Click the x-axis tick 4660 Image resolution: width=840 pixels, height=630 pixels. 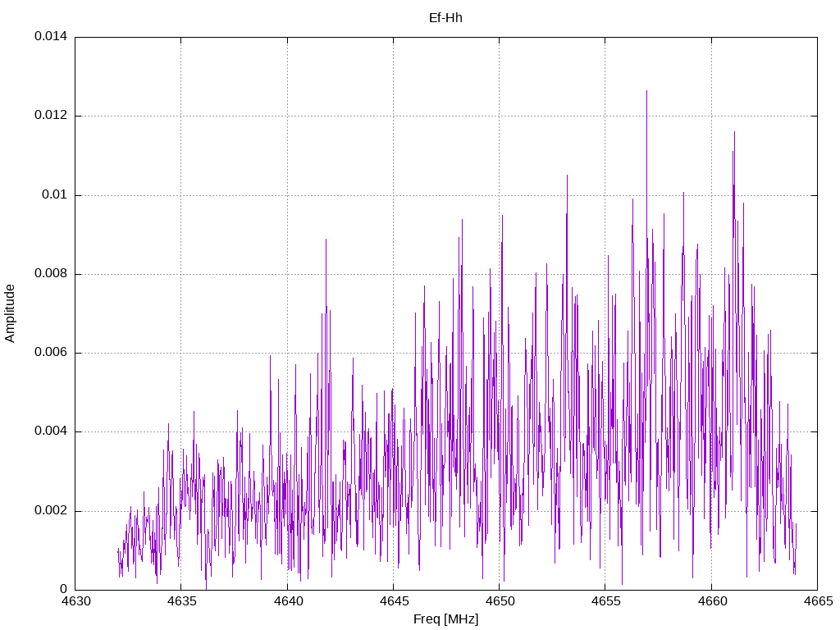pos(712,601)
